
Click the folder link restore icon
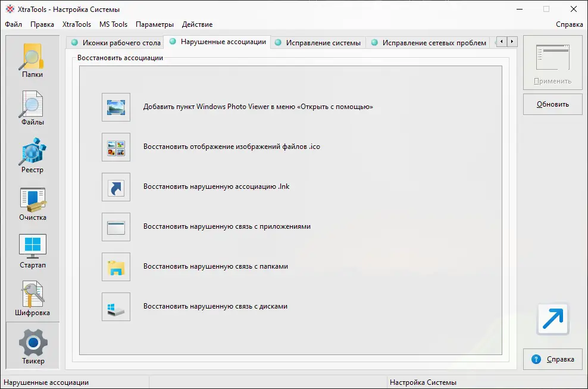click(116, 267)
